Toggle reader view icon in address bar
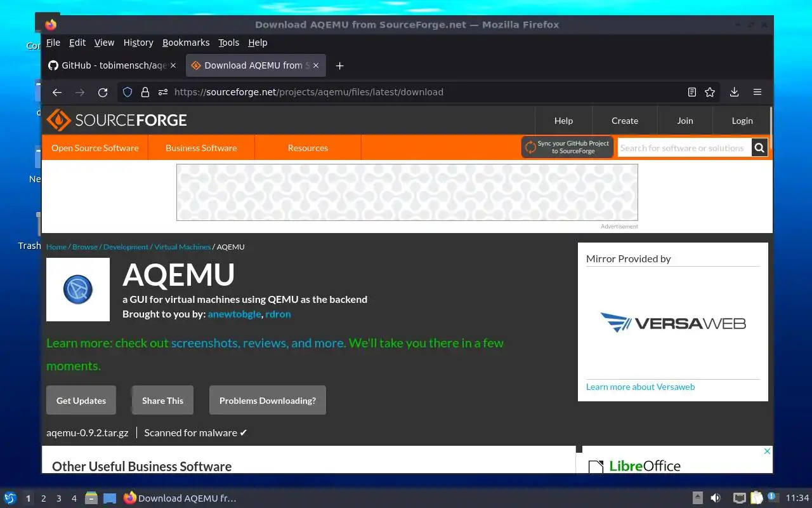 point(692,92)
